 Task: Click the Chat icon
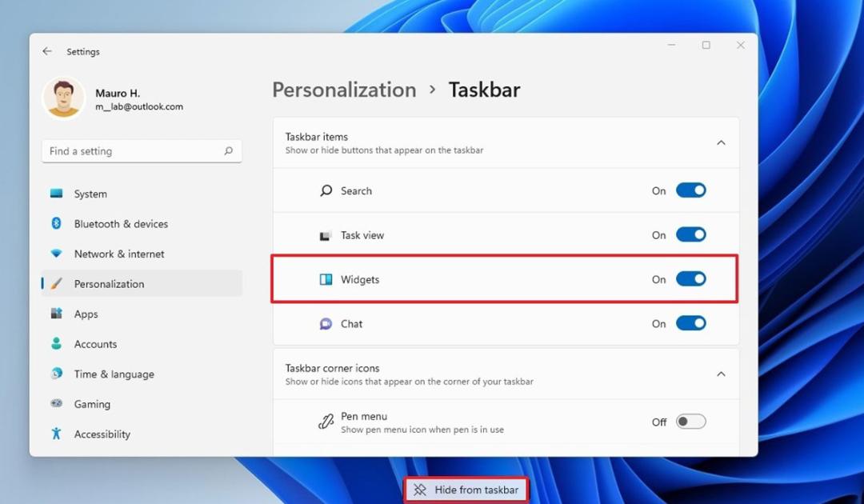coord(326,324)
